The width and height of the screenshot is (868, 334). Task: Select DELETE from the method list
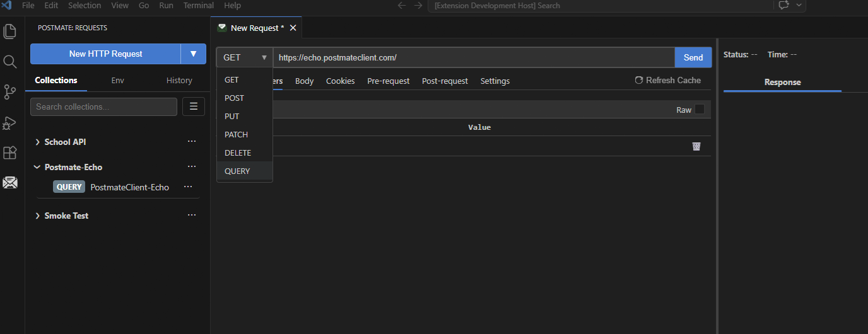(x=245, y=153)
